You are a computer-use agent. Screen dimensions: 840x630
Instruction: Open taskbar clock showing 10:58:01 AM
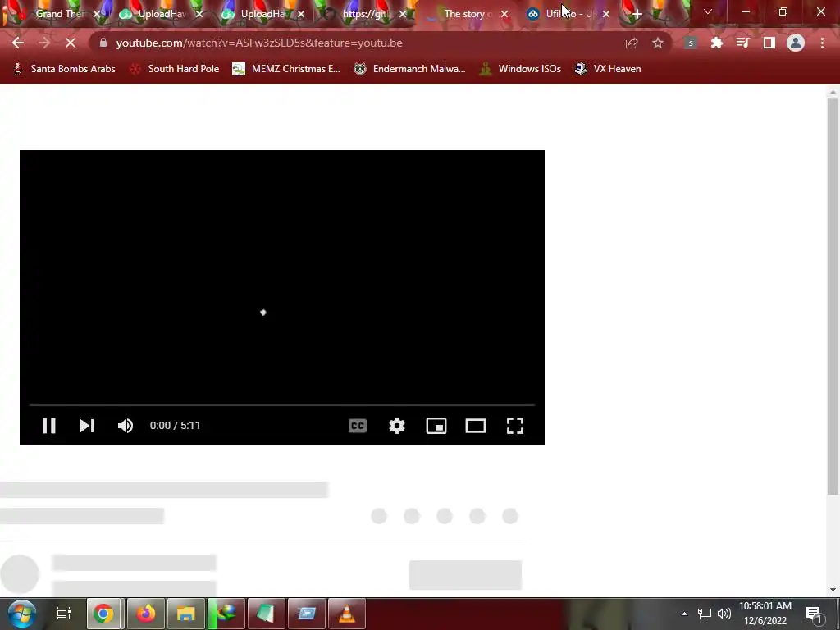[x=765, y=614]
